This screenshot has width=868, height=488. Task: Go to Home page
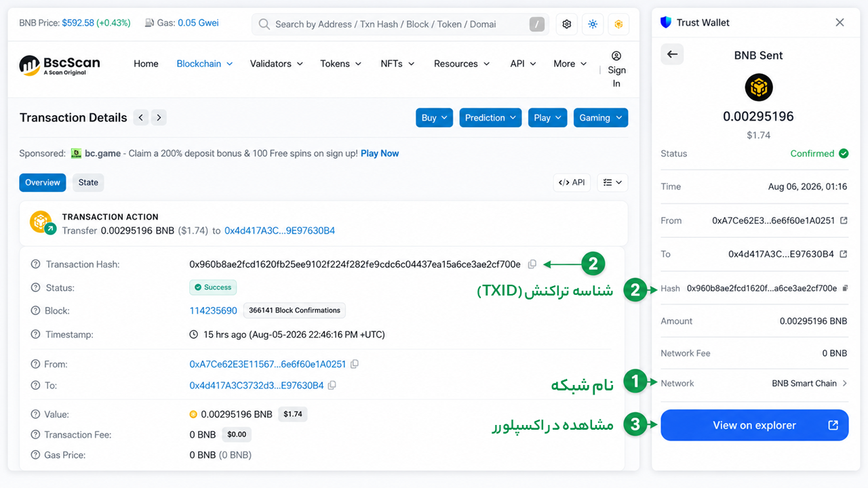coord(146,64)
